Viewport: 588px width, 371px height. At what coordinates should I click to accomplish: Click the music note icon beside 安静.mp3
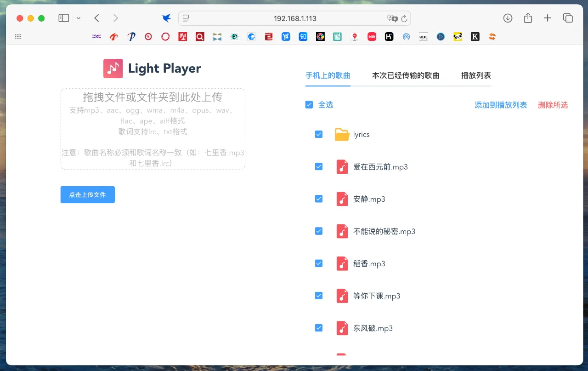coord(342,199)
